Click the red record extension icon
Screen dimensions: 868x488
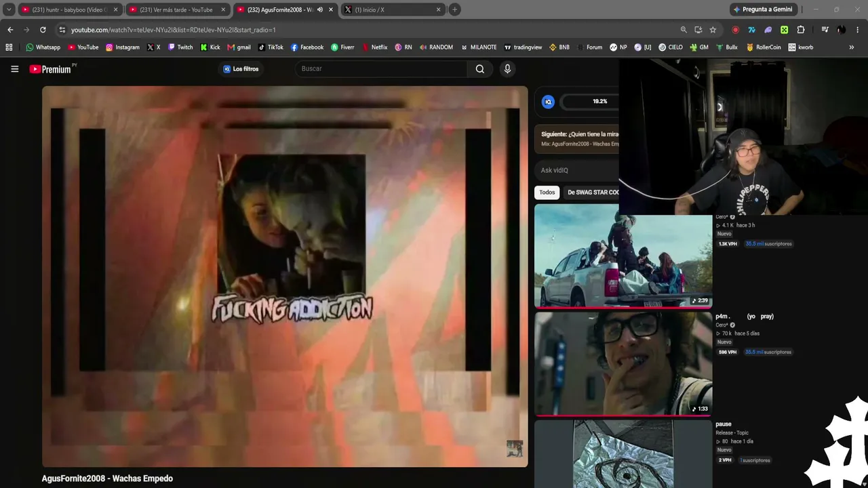(x=736, y=30)
